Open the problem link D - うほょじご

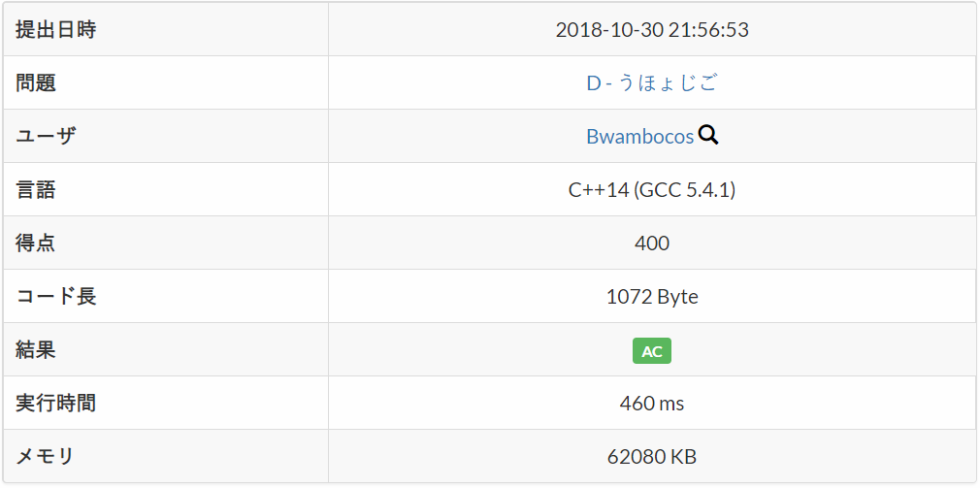point(651,83)
